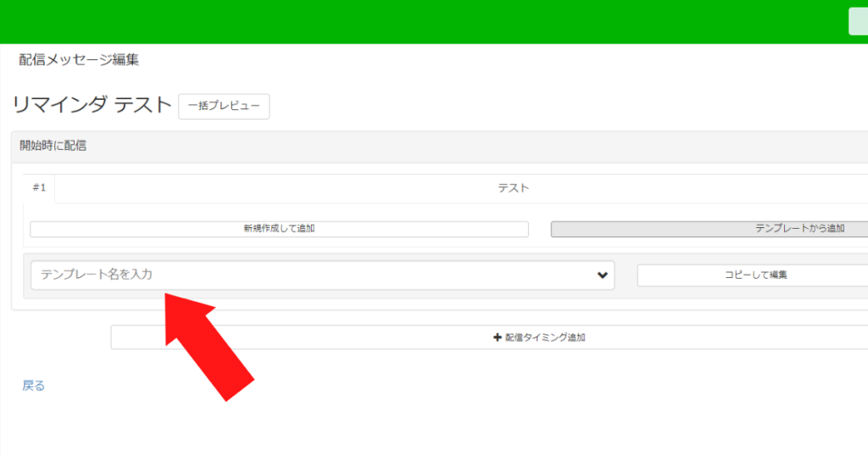868x456 pixels.
Task: Click the 配信メッセージ編集 page heading
Action: pyautogui.click(x=79, y=60)
